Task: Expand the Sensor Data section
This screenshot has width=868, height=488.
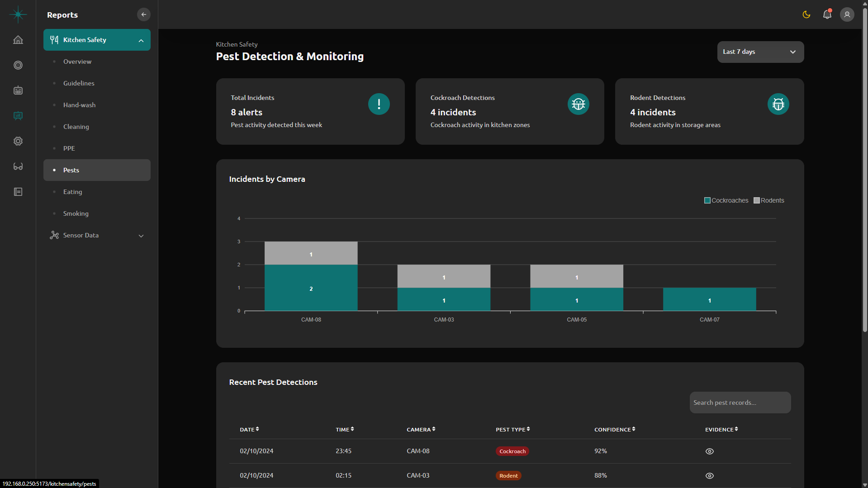Action: pos(97,235)
